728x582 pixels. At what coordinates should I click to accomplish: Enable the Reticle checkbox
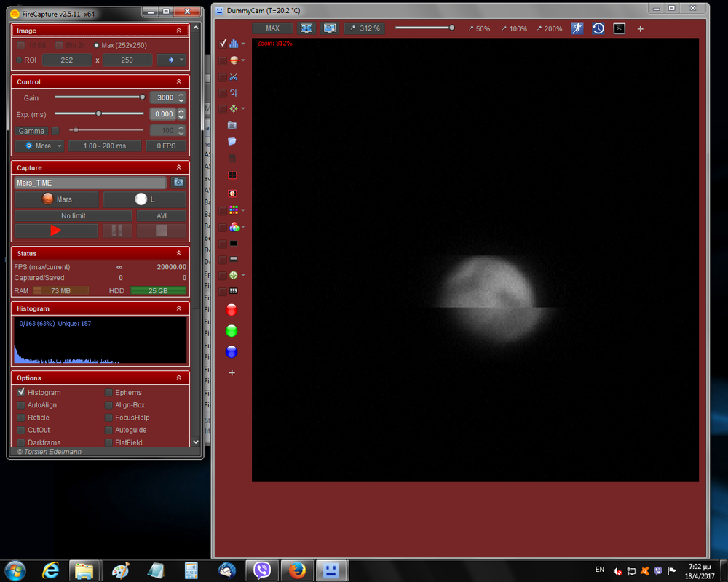[21, 418]
